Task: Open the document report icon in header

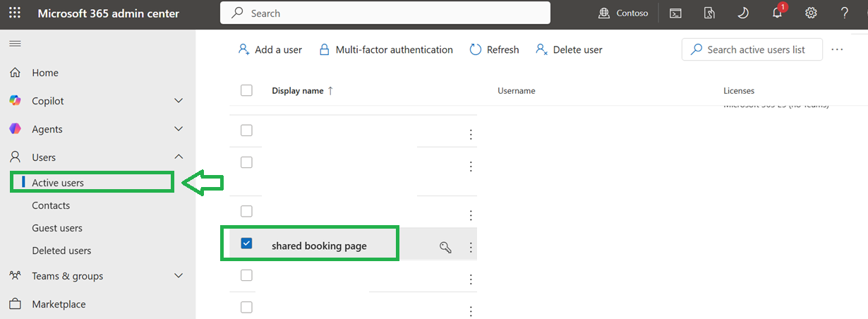Action: point(709,13)
